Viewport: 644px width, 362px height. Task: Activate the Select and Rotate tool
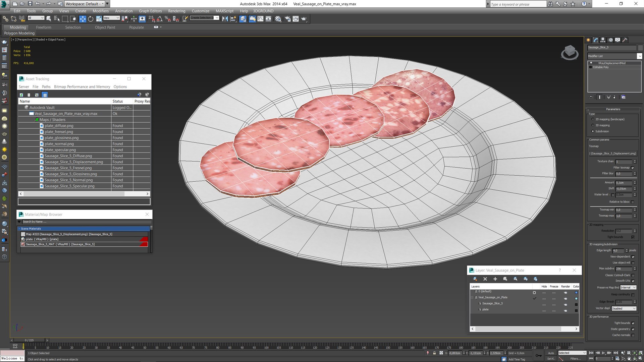pyautogui.click(x=91, y=19)
